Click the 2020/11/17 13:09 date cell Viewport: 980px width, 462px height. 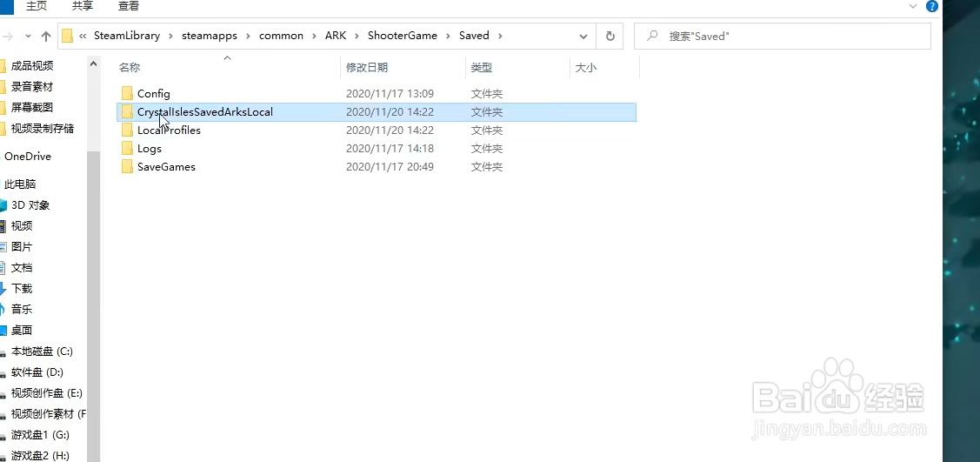390,94
